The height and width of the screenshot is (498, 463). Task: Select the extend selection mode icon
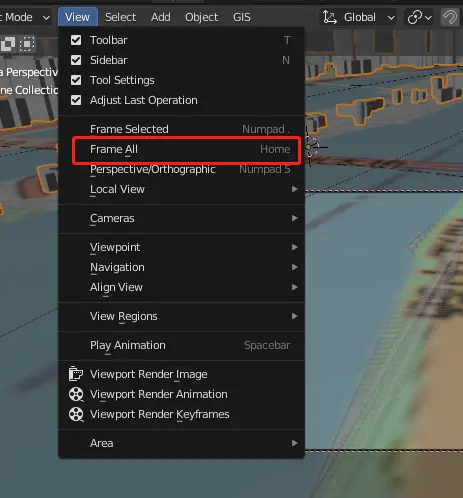coord(8,44)
